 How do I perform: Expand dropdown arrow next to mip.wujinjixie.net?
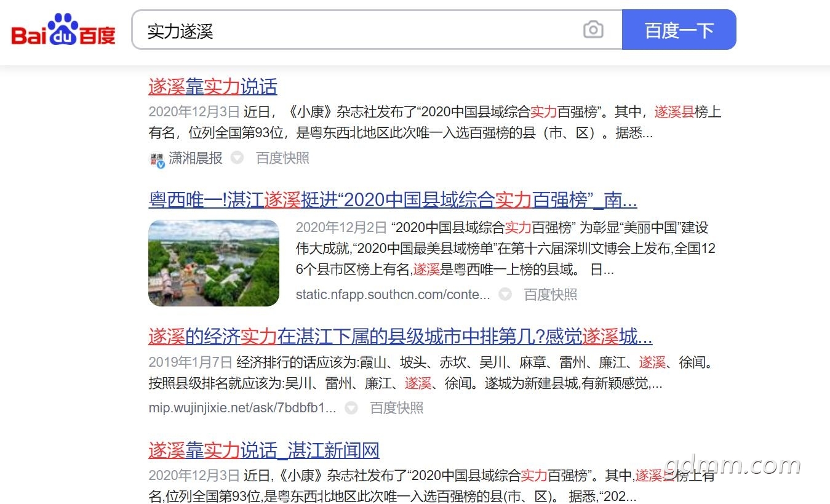[x=351, y=408]
